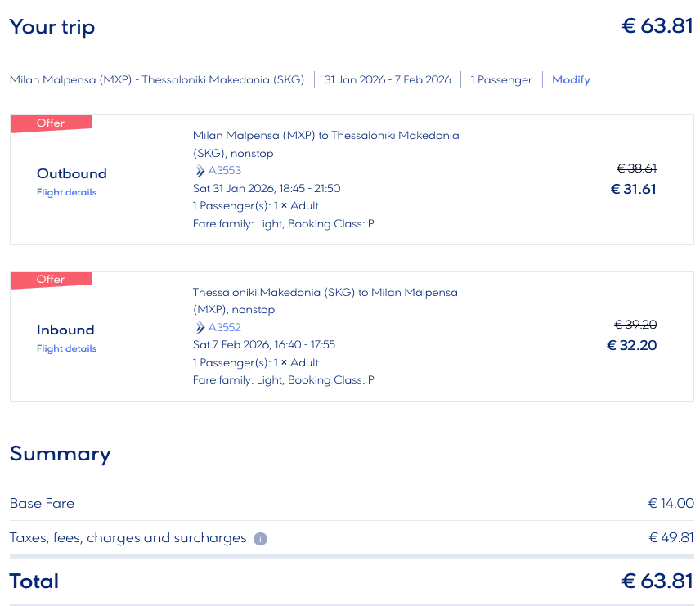Click the Offer badge on the Inbound card
Screen dimensions: 700x606
pos(51,280)
